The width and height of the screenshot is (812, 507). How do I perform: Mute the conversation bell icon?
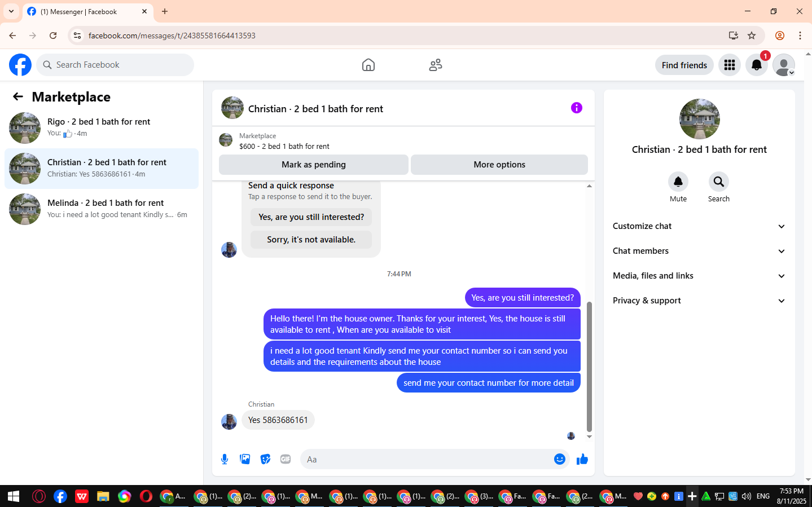pos(678,182)
